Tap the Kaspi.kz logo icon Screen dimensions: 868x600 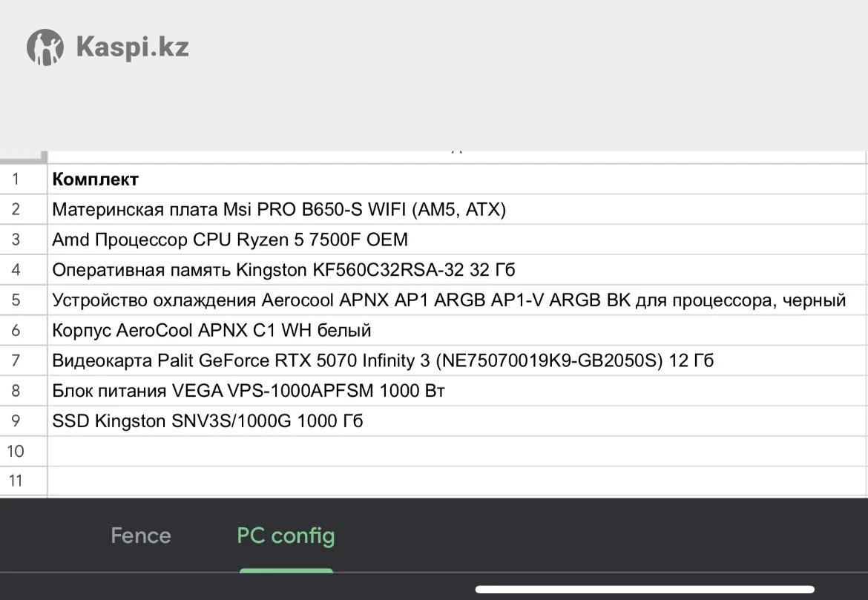pyautogui.click(x=45, y=47)
